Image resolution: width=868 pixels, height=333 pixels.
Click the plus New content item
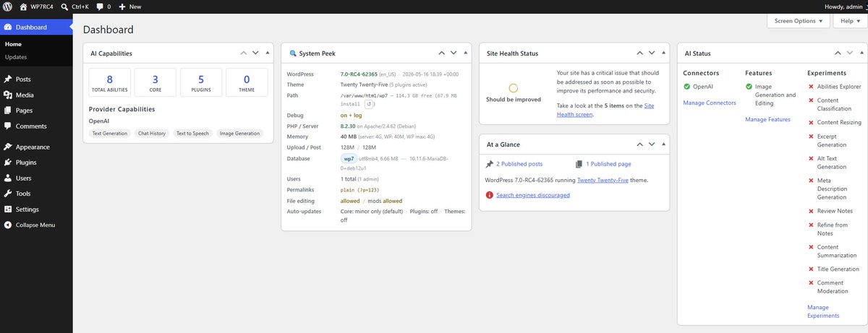(130, 6)
